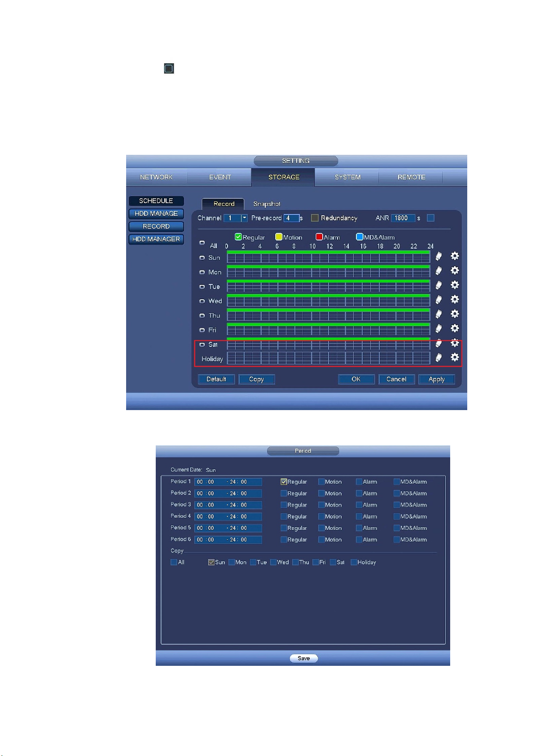Open gear settings for Fri row

(x=455, y=328)
